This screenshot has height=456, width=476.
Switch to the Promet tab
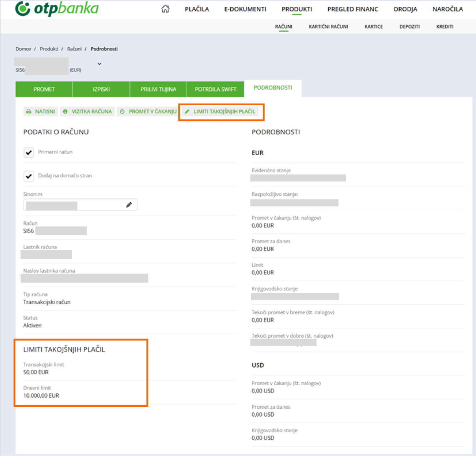coord(44,89)
